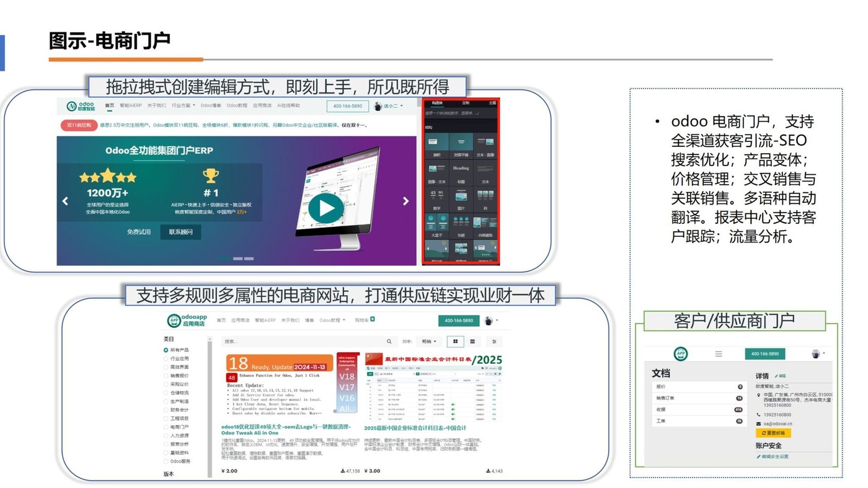Screen dimensions: 868x488
Task: Select 人力资源 category radio
Action: (166, 435)
